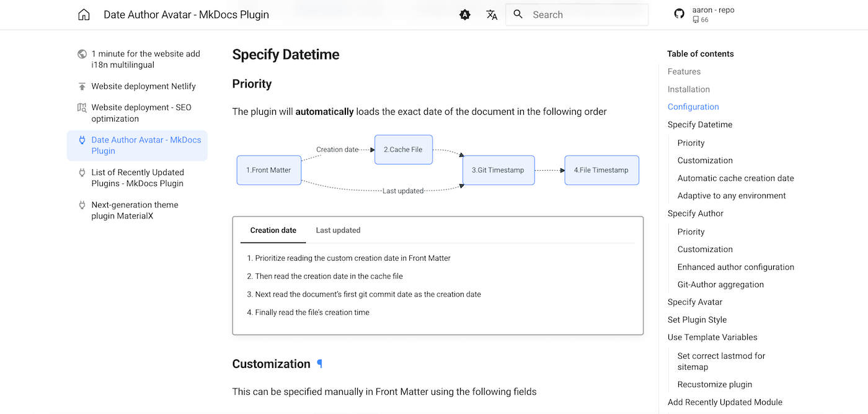Jump to Installation in table of contents
Screen dimensions: 868x414
[689, 89]
